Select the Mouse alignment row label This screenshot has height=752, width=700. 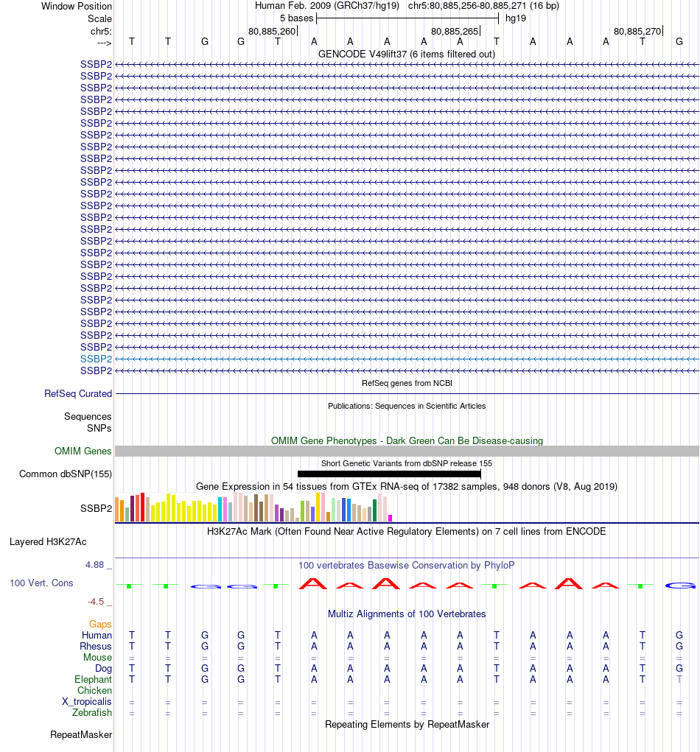tap(97, 657)
